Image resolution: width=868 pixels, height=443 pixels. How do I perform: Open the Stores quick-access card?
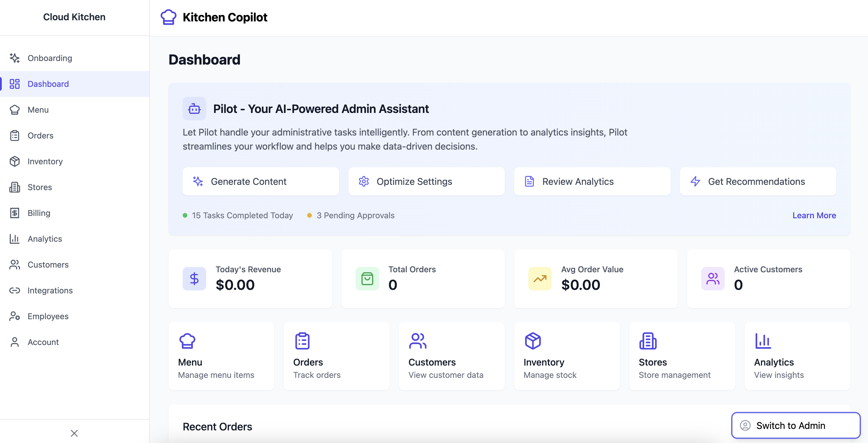click(682, 356)
